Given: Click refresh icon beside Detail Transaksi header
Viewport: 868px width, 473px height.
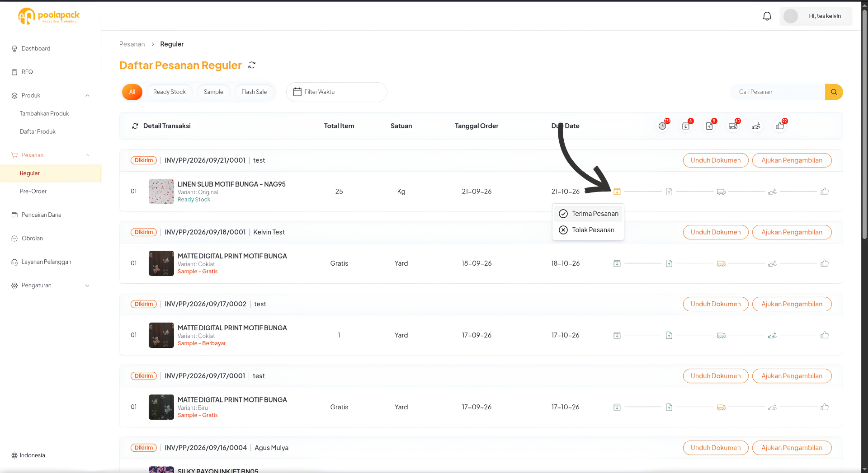Looking at the screenshot, I should coord(135,126).
